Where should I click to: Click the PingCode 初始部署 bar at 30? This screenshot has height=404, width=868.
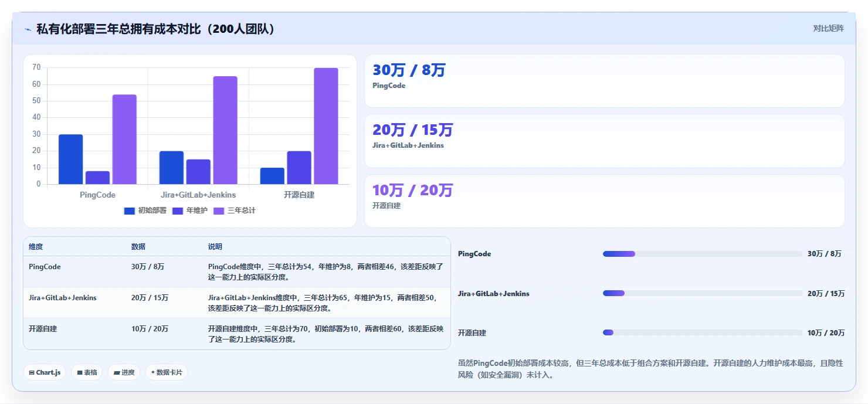pyautogui.click(x=70, y=159)
